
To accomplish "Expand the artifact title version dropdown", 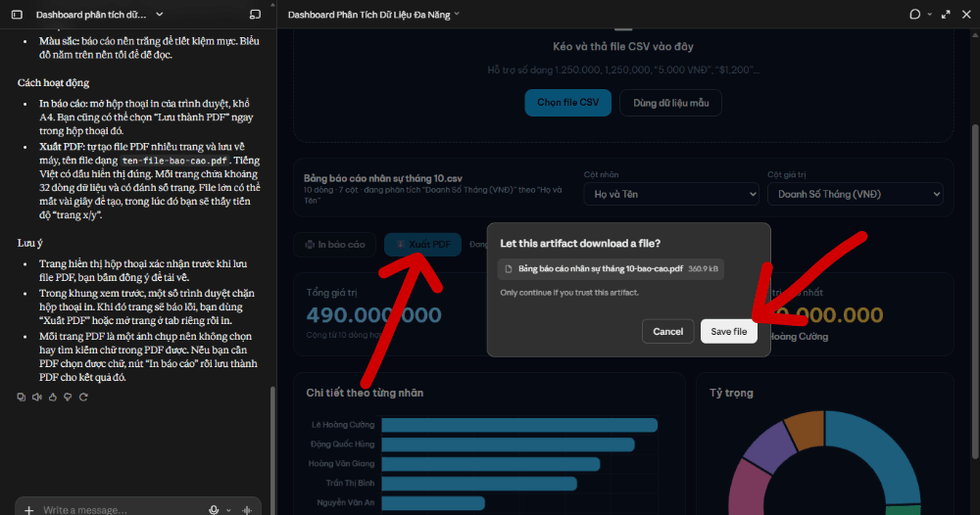I will 457,14.
